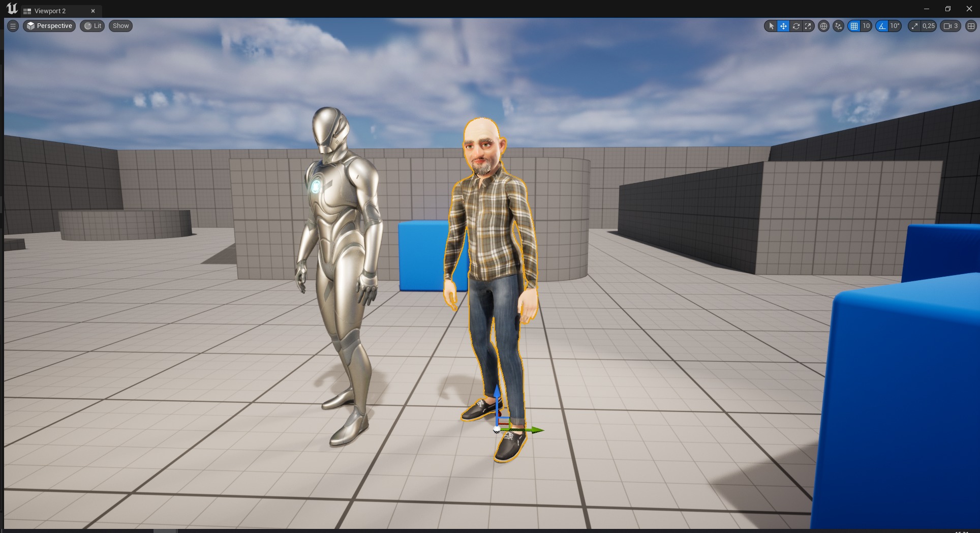Toggle viewport layout maximize/restore icon
The height and width of the screenshot is (533, 980).
point(970,26)
